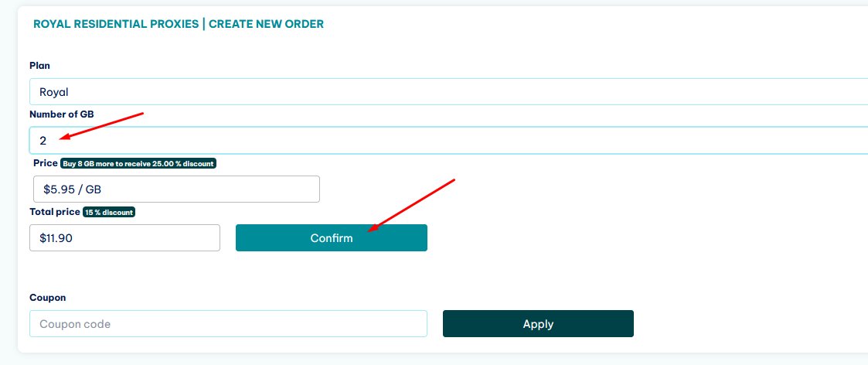Apply the coupon with the Apply button

tap(538, 324)
